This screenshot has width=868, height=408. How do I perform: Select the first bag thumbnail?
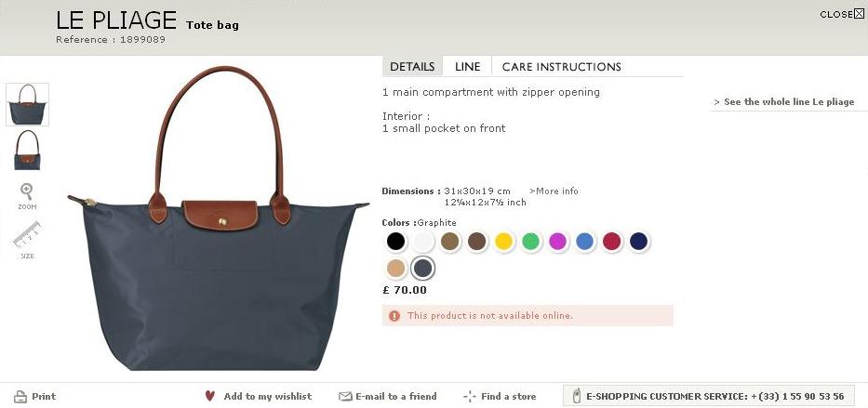27,104
